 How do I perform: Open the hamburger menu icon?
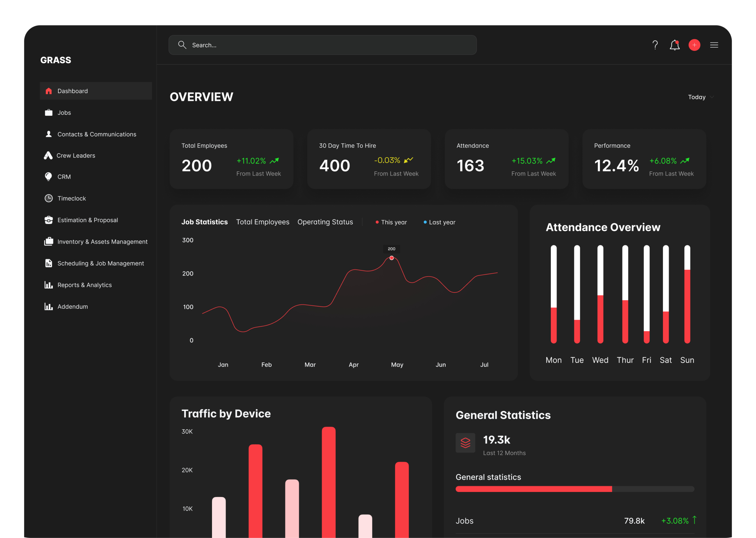click(714, 45)
